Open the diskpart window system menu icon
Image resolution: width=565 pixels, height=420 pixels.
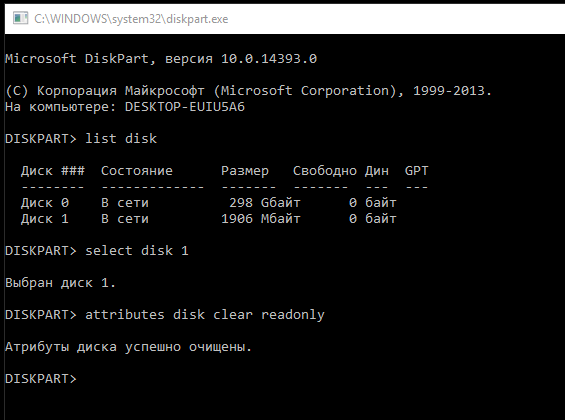[20, 18]
